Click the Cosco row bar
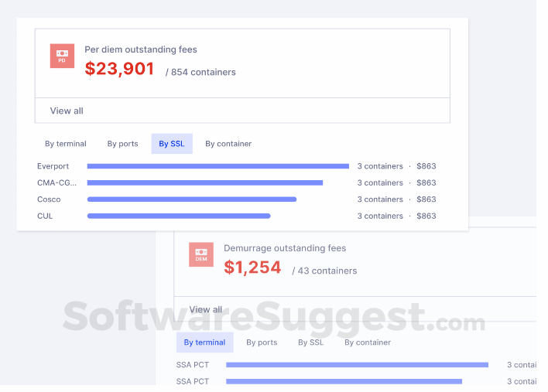This screenshot has height=392, width=548. [192, 199]
